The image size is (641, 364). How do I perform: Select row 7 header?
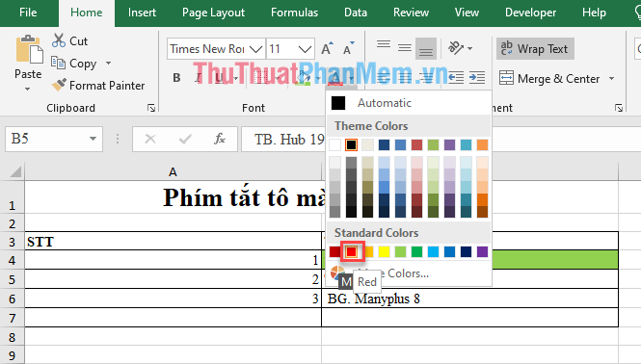click(13, 318)
